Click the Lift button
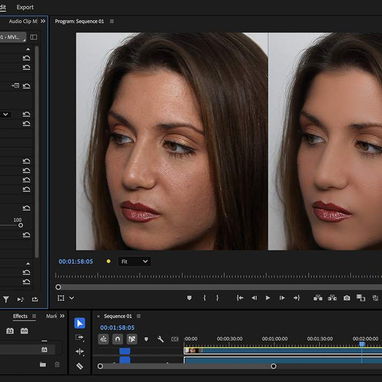This screenshot has width=382, height=382. 318,298
